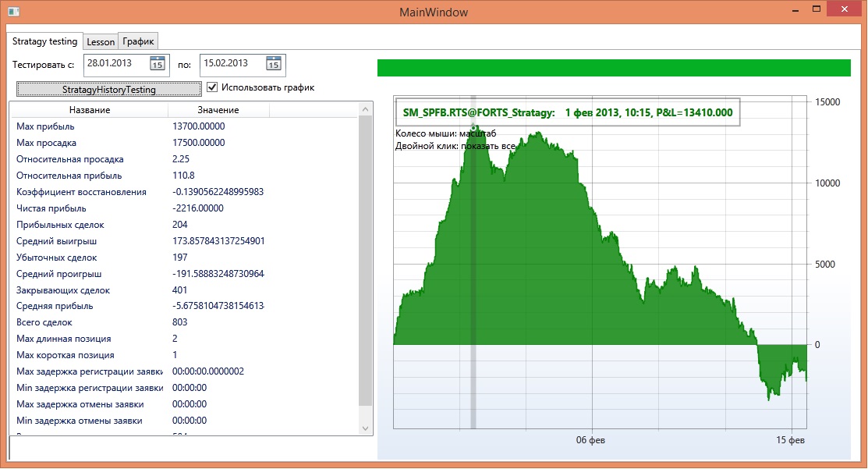Select the Относительная просадка row
868x469 pixels.
click(184, 159)
